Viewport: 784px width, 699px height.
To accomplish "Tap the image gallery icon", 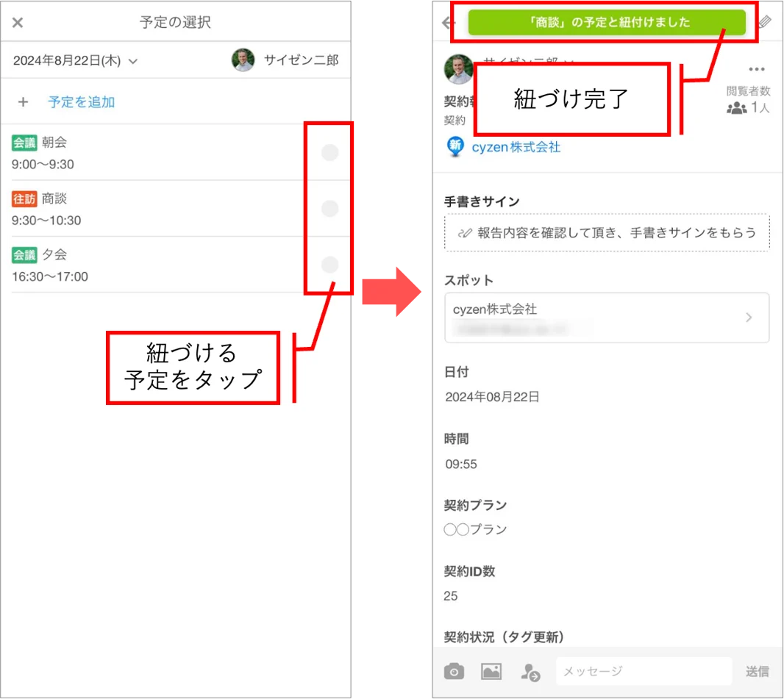I will pos(491,671).
